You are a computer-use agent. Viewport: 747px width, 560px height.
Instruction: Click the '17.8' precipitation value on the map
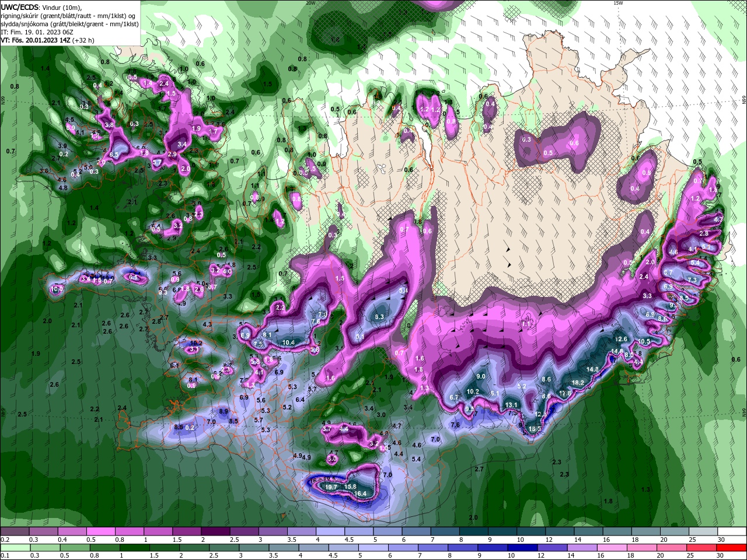click(x=565, y=394)
